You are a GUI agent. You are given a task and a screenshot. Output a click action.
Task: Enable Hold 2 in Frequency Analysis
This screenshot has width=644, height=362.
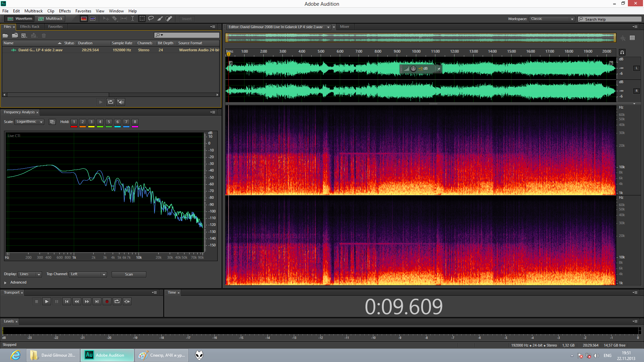(x=83, y=122)
